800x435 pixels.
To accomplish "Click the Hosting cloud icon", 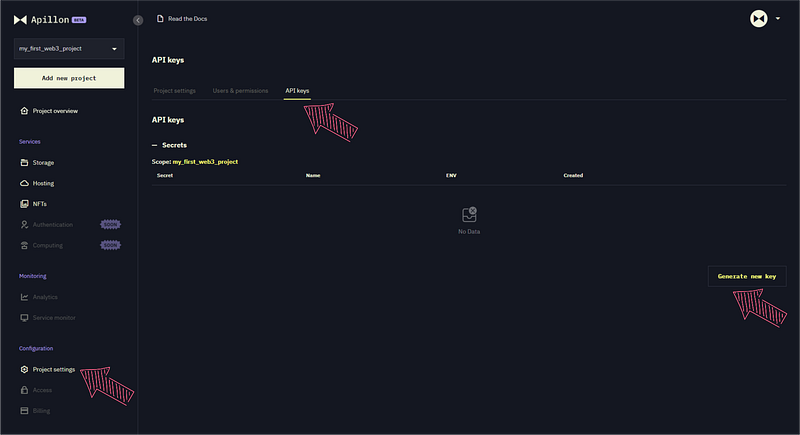I will click(x=24, y=183).
